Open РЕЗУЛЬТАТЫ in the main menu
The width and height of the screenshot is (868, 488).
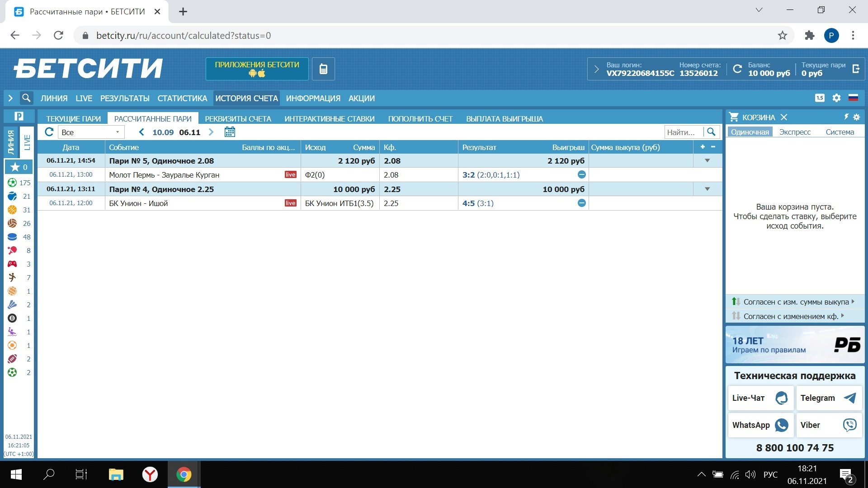point(125,99)
